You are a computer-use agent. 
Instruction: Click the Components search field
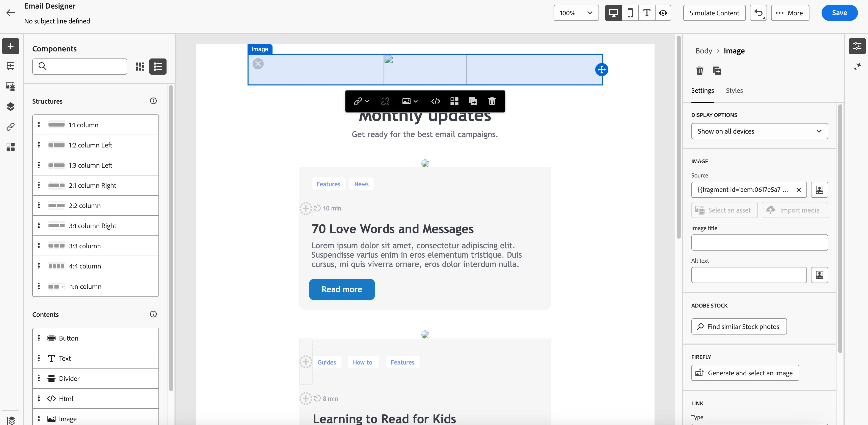[79, 66]
